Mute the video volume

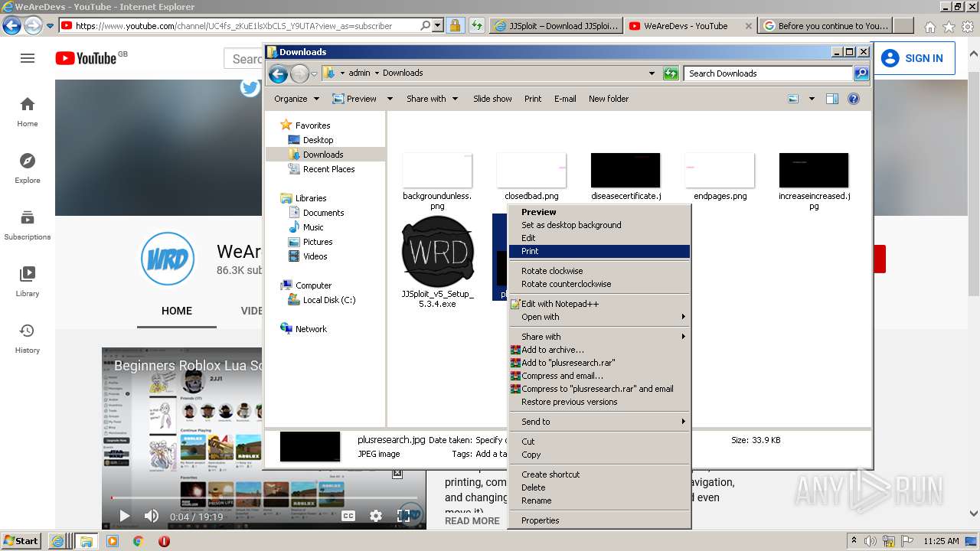152,516
